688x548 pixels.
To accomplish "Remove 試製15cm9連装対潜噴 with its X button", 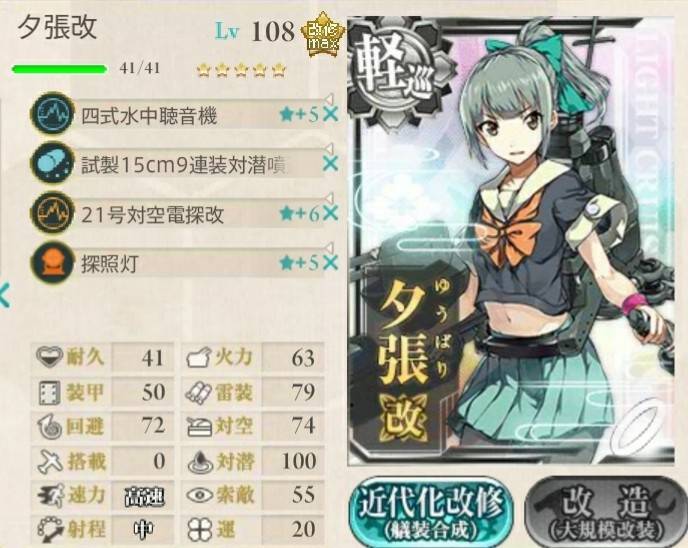I will pyautogui.click(x=330, y=164).
